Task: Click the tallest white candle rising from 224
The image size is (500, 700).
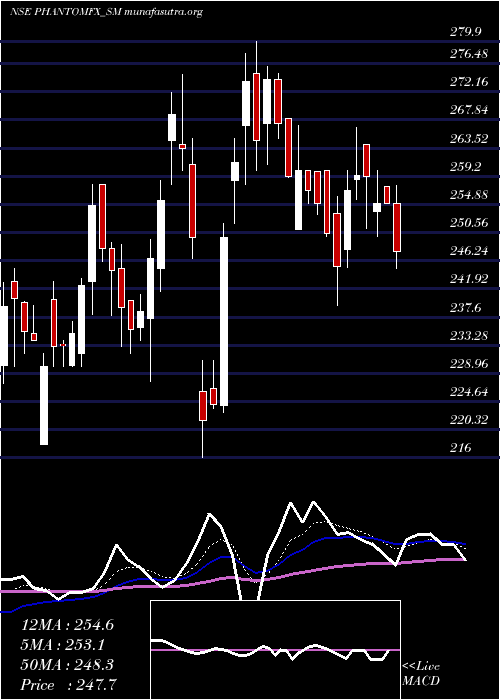Action: pyautogui.click(x=224, y=321)
